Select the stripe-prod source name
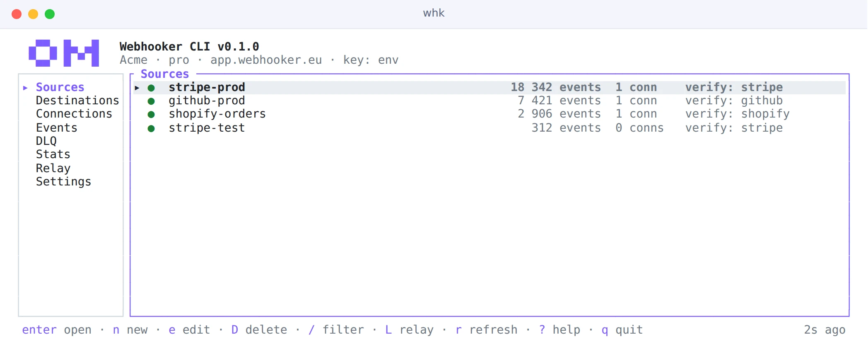868x351 pixels. point(207,87)
